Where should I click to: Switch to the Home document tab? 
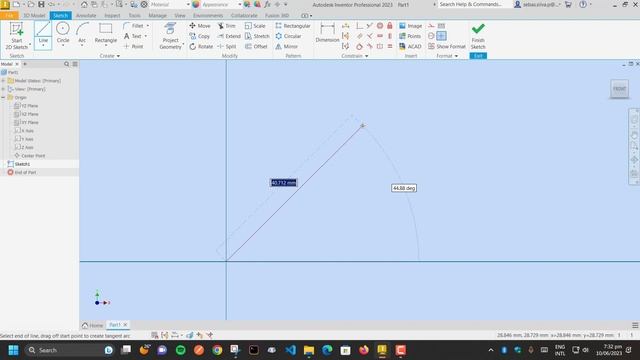click(92, 325)
